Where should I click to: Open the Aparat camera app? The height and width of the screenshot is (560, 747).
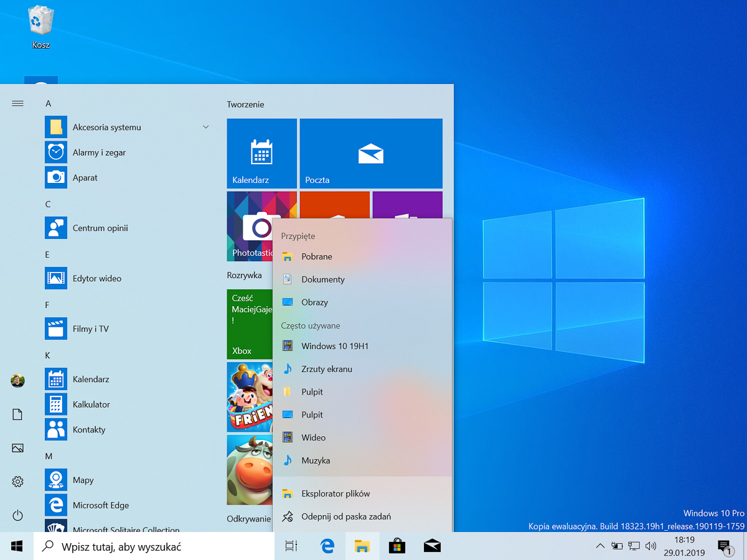[128, 177]
